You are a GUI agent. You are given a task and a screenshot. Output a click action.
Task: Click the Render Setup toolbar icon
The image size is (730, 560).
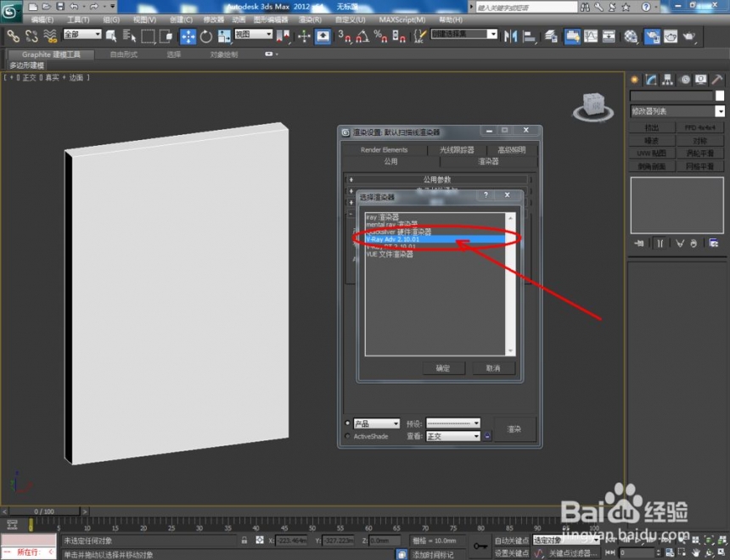[x=652, y=36]
